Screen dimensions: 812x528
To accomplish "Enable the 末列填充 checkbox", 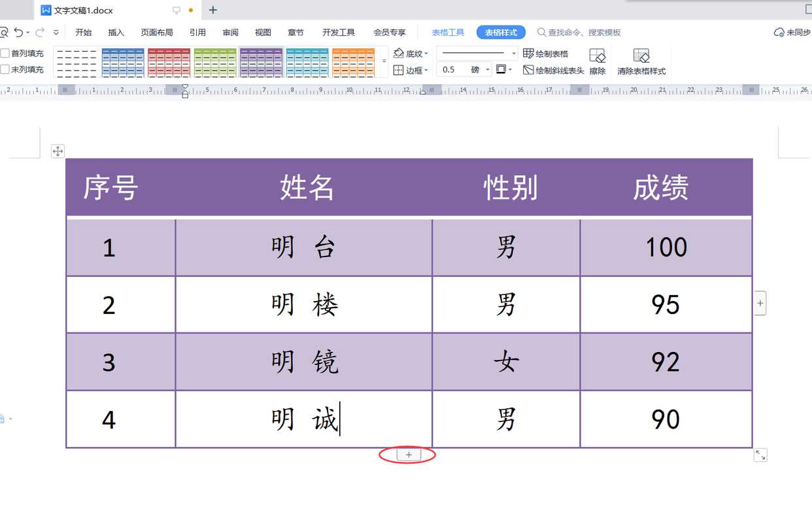I will coord(5,69).
